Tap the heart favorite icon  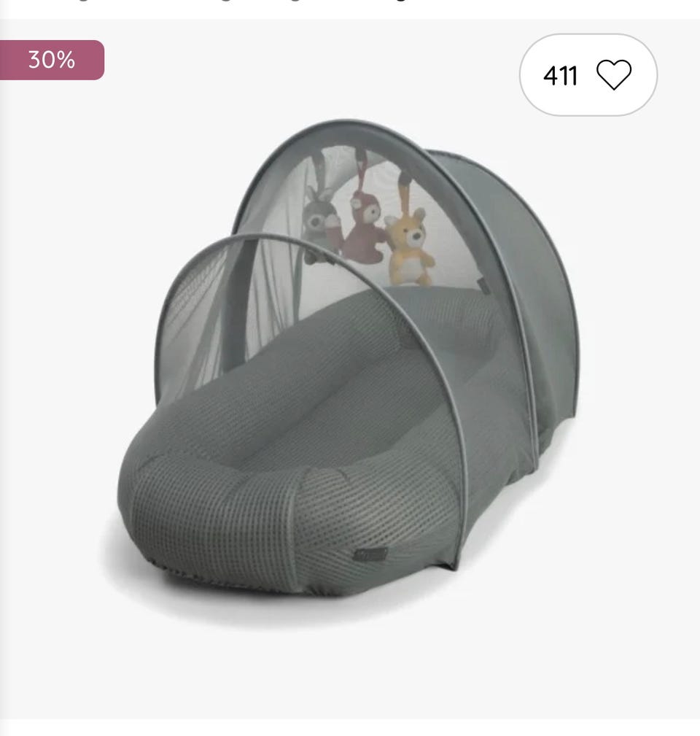pyautogui.click(x=614, y=75)
